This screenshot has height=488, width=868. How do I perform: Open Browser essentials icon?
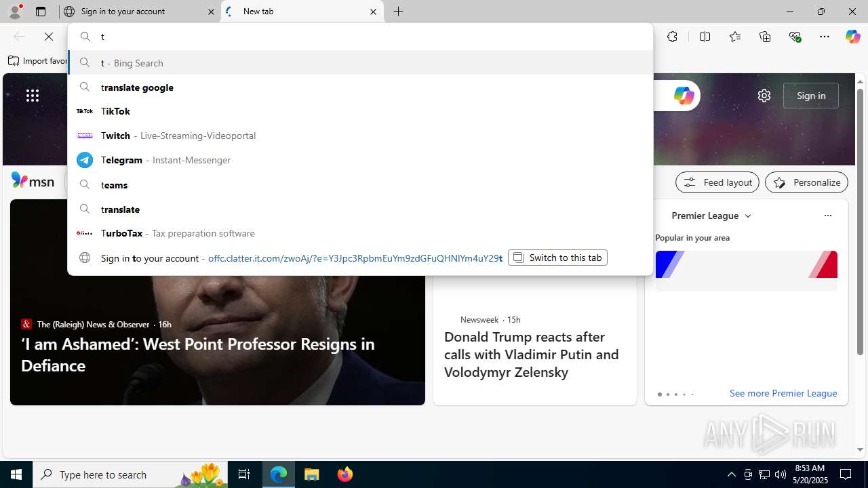[795, 37]
